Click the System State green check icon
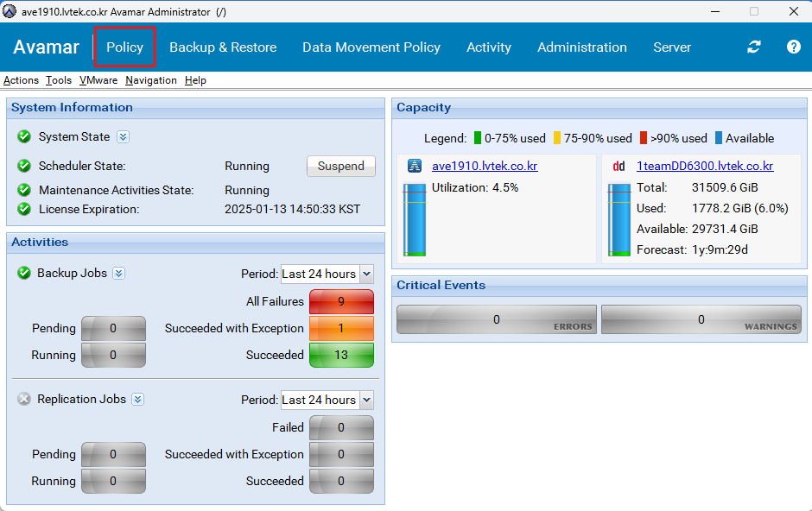This screenshot has height=511, width=812. click(24, 136)
